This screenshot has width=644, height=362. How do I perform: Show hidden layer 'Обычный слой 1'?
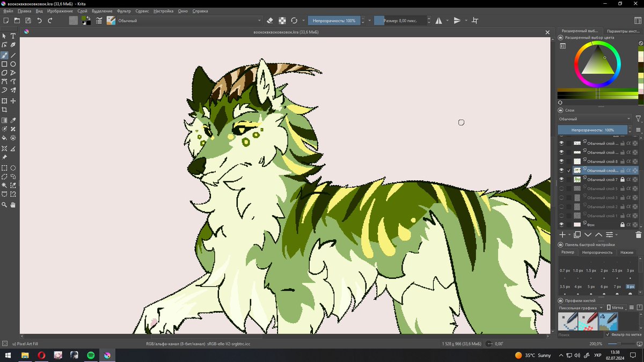tap(562, 216)
